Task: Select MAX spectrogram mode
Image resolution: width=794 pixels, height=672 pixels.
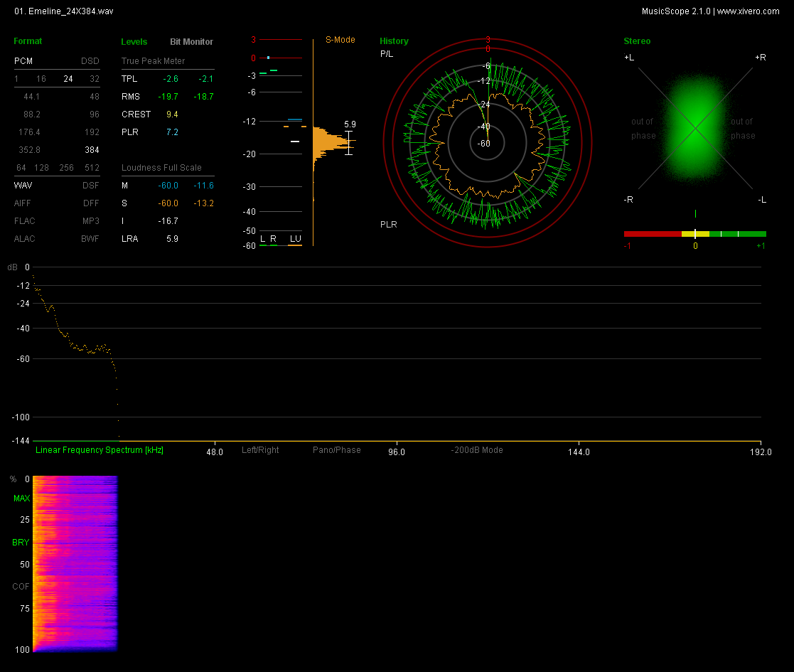Action: pyautogui.click(x=21, y=498)
